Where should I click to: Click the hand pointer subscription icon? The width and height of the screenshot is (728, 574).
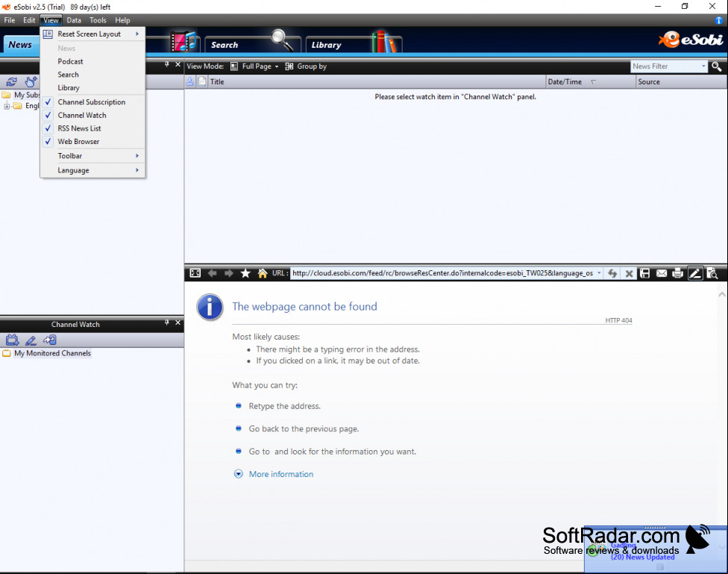click(x=31, y=82)
